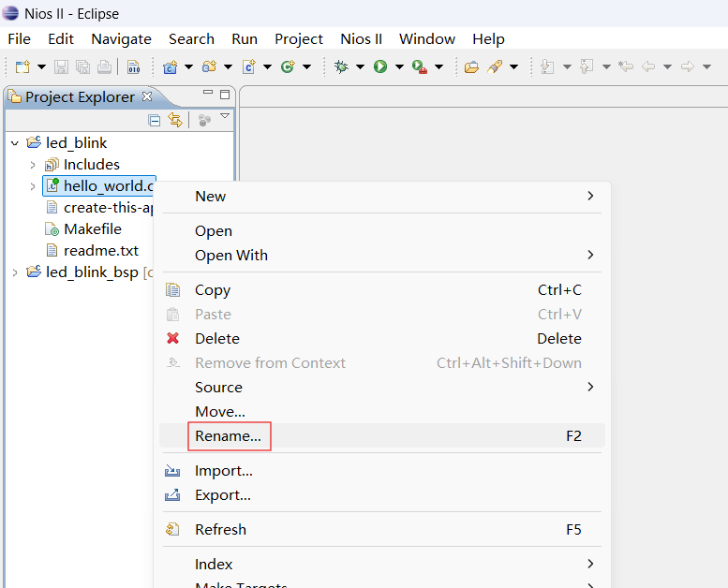Select the Project Explorer tab
This screenshot has height=588, width=728.
pos(80,97)
